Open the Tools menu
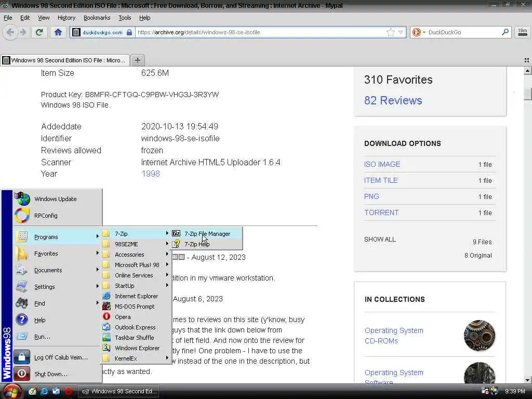Image resolution: width=532 pixels, height=399 pixels. point(125,18)
